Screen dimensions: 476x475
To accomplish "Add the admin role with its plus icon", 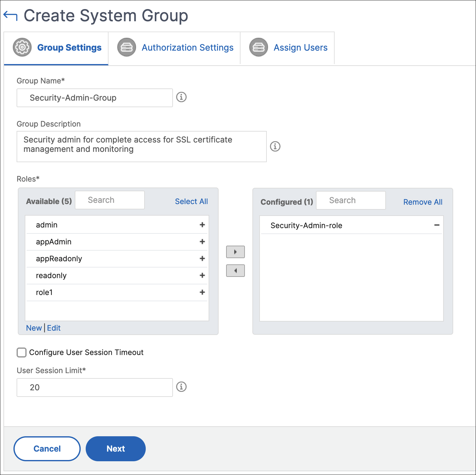I will coord(202,225).
